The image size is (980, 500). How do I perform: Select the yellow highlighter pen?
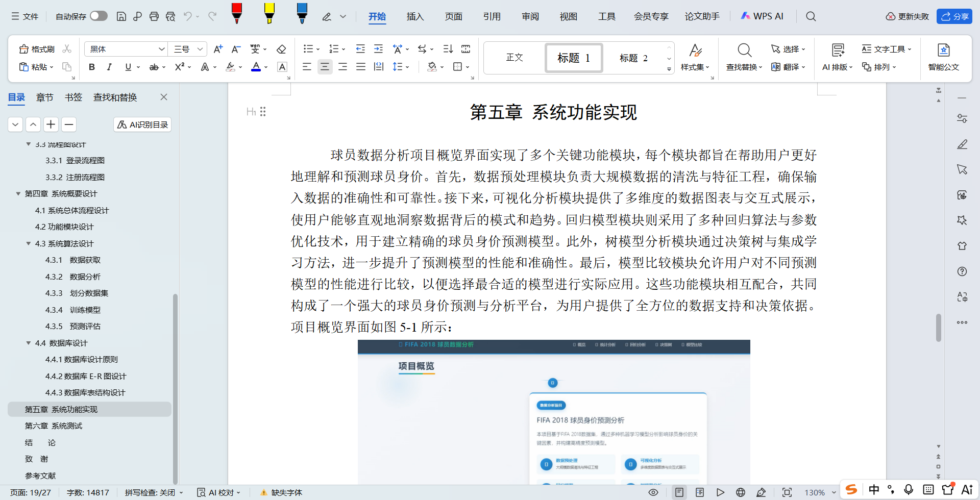[269, 13]
